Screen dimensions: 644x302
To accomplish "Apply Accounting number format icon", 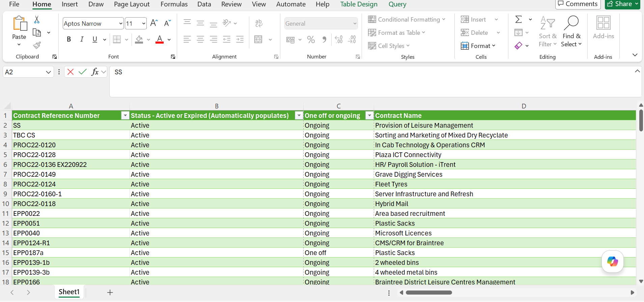I will 290,40.
